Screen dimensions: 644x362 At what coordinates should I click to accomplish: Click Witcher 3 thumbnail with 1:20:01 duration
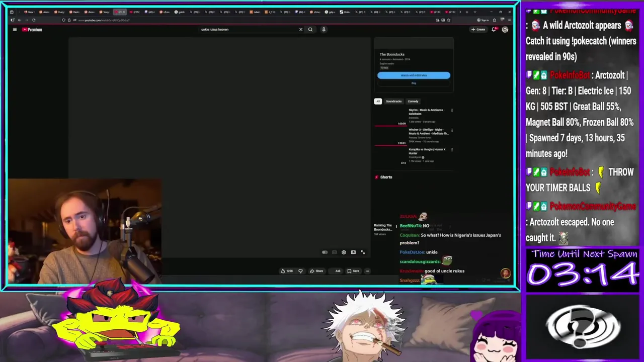click(x=390, y=136)
